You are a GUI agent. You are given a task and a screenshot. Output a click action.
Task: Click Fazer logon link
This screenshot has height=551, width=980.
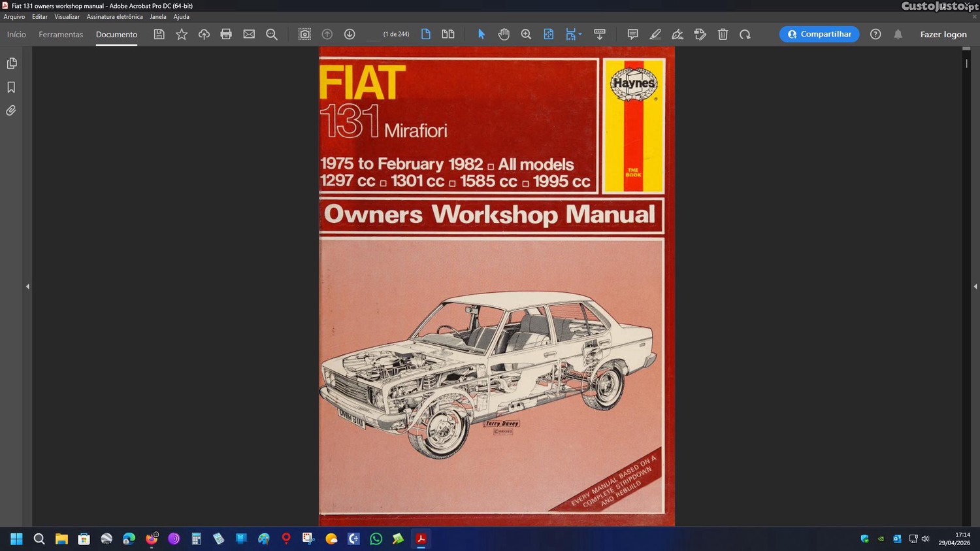[943, 35]
